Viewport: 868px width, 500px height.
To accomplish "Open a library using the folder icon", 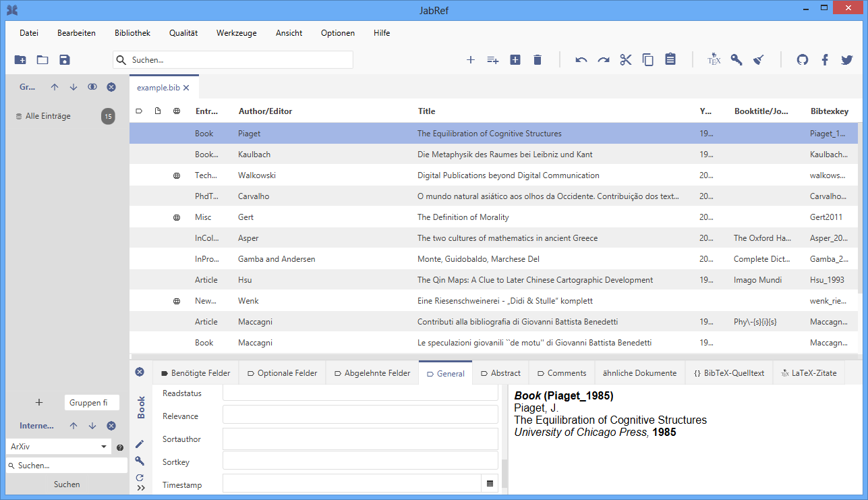I will 42,59.
